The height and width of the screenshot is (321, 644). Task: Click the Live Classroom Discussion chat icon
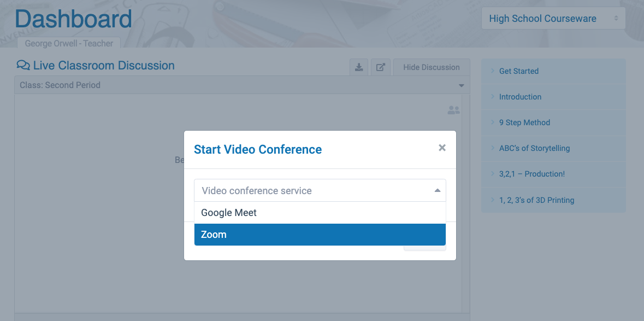23,65
